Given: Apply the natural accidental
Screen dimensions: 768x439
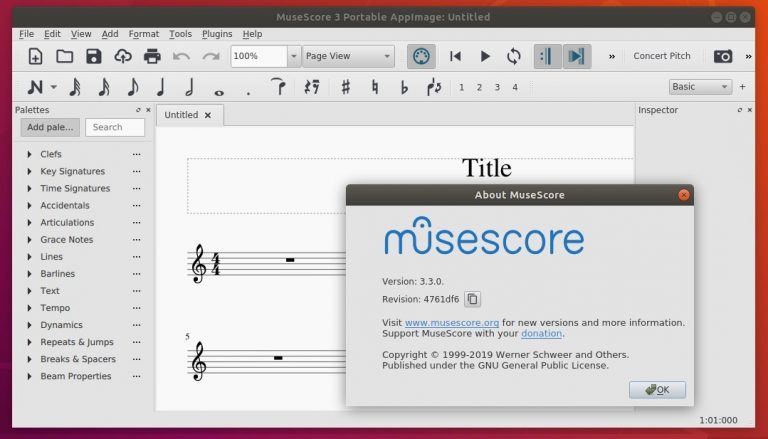Looking at the screenshot, I should click(375, 87).
